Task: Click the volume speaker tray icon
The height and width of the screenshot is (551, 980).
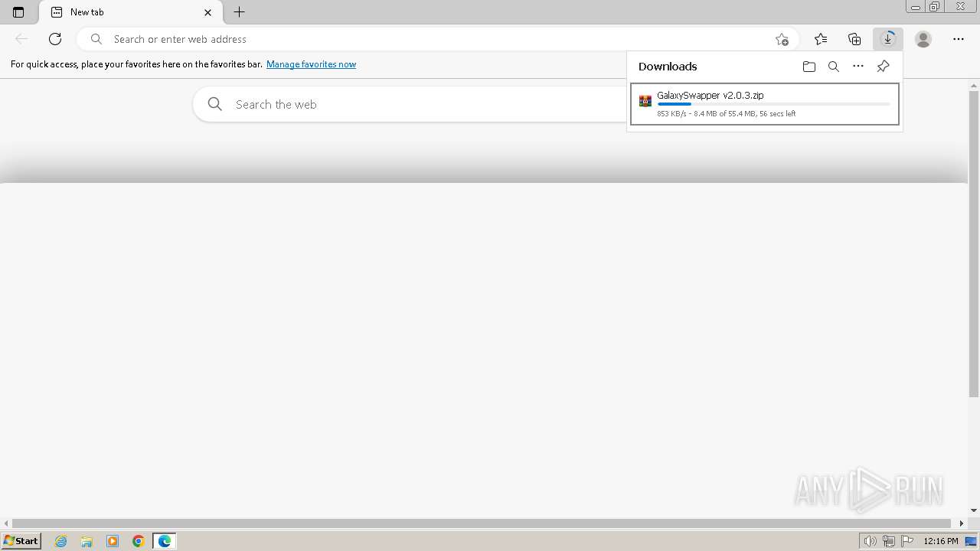Action: (x=870, y=541)
